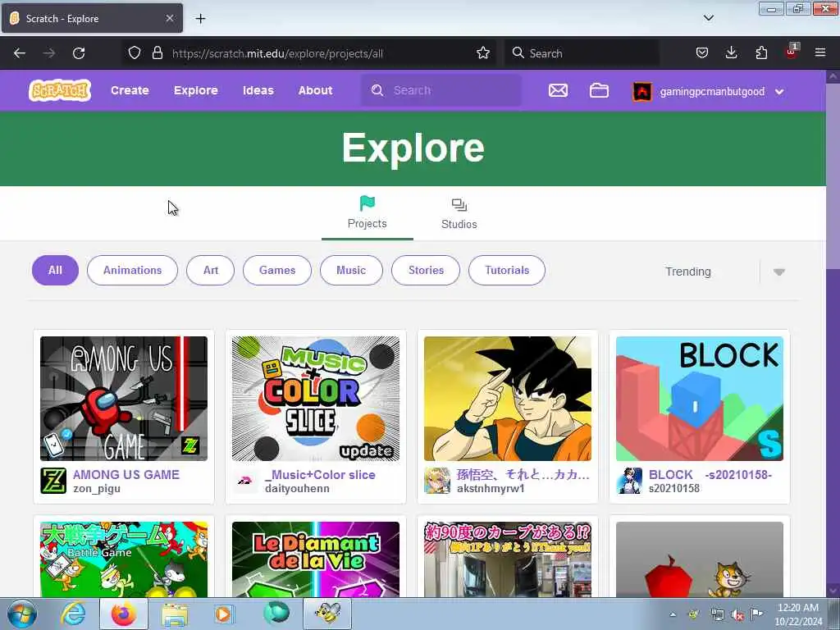The width and height of the screenshot is (840, 630).
Task: Open the Trending sort dropdown
Action: click(725, 272)
